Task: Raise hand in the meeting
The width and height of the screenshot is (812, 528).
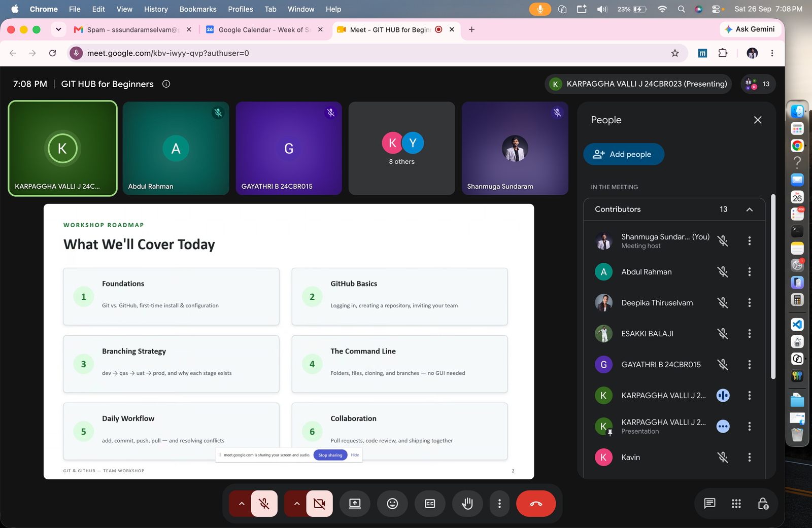Action: pyautogui.click(x=467, y=504)
